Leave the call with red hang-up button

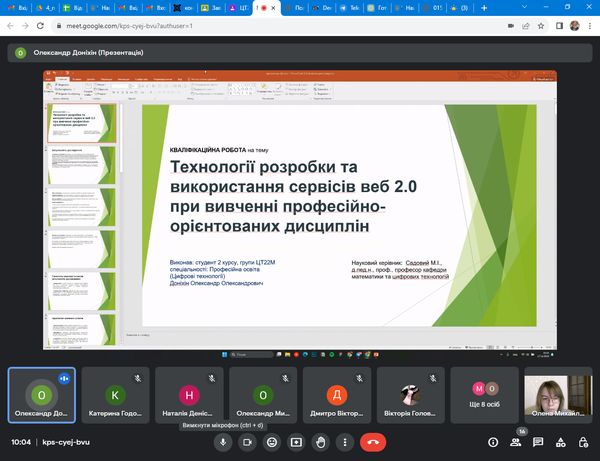click(x=375, y=441)
